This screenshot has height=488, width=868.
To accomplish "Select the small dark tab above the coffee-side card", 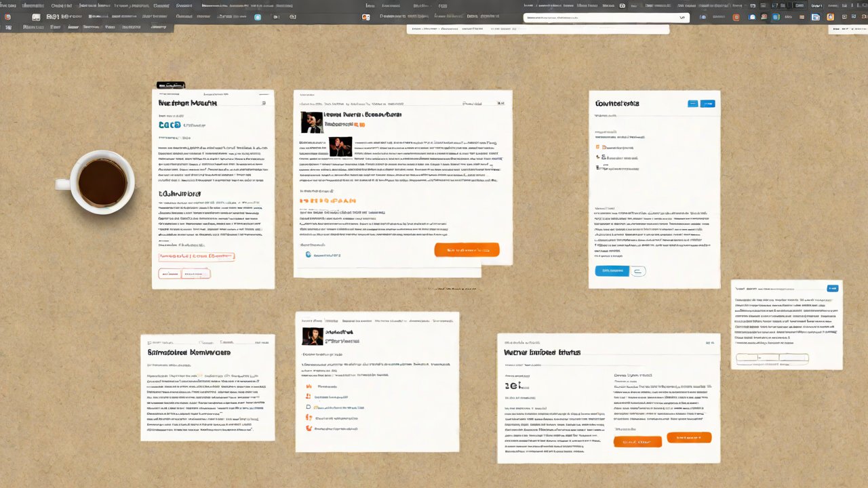I will (x=170, y=85).
